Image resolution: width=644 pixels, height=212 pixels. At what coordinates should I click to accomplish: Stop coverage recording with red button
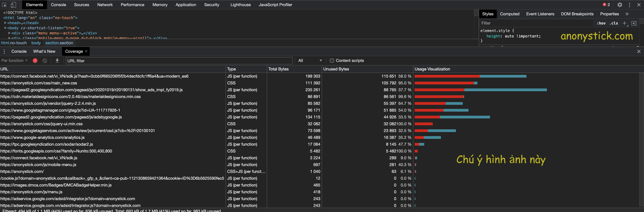tap(35, 61)
